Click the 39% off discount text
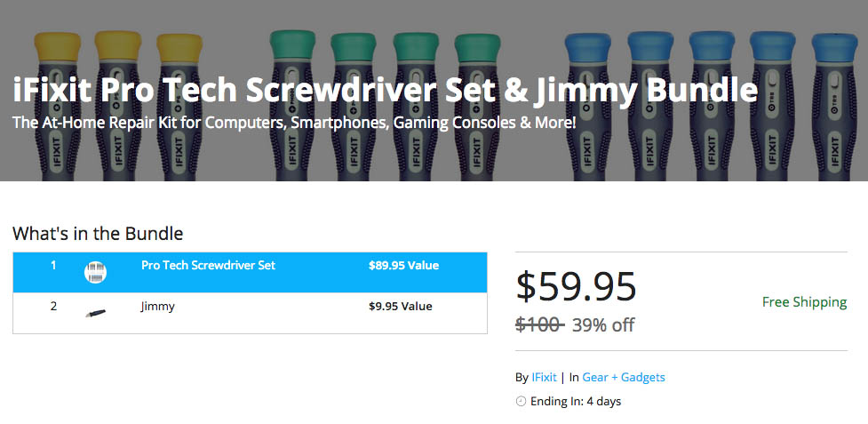This screenshot has width=868, height=424. 603,324
